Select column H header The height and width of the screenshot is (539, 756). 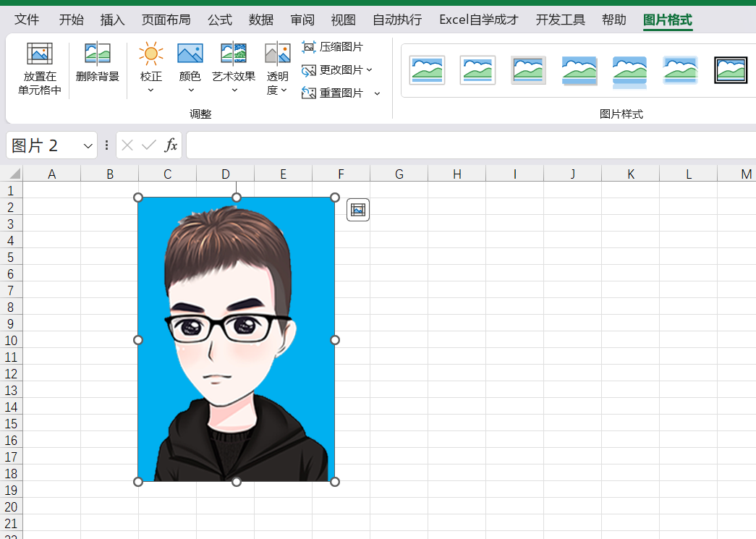[x=456, y=174]
